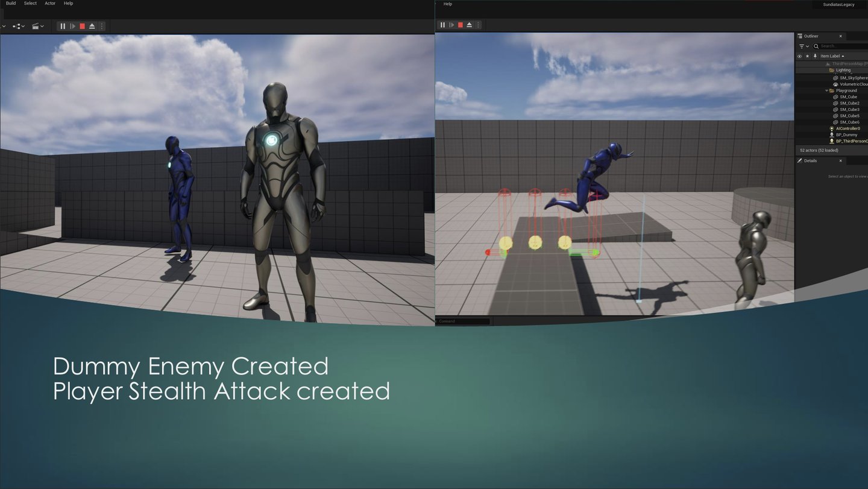Click the pin column header in Outliner
Viewport: 868px width, 489px height.
tap(815, 56)
